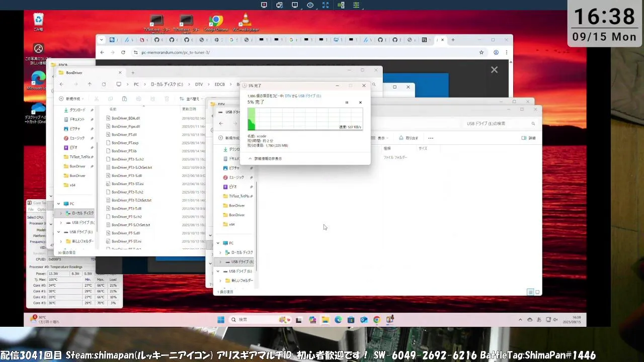
Task: Sort by the 更新日時 column header
Action: coord(189,109)
